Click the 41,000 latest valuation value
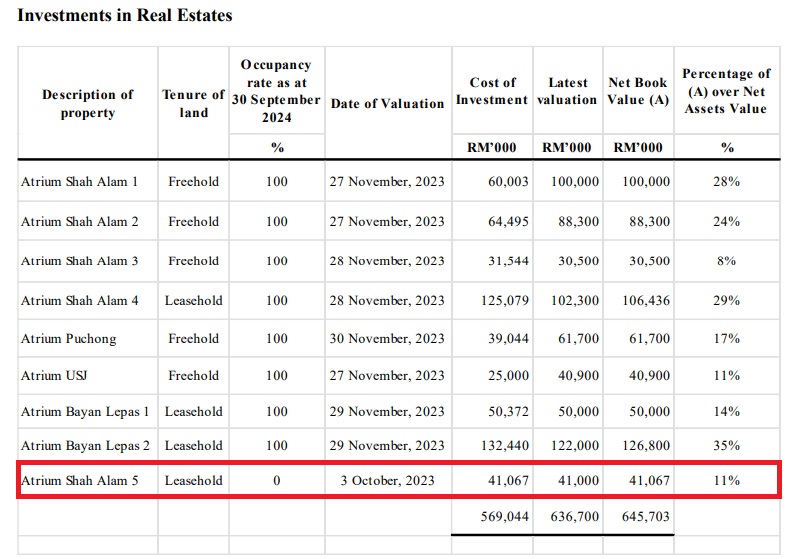 (578, 481)
